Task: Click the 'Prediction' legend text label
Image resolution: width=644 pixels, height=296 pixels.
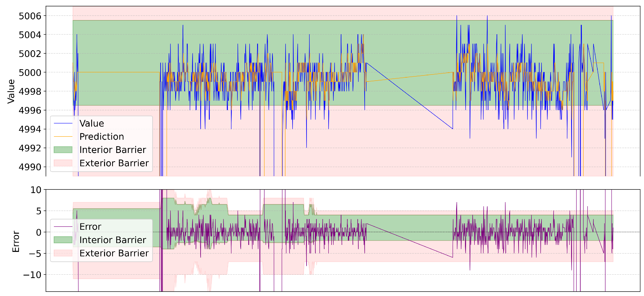Action: tap(102, 137)
